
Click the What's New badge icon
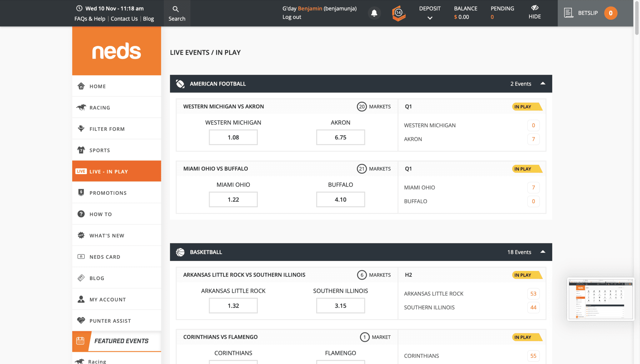tap(81, 235)
